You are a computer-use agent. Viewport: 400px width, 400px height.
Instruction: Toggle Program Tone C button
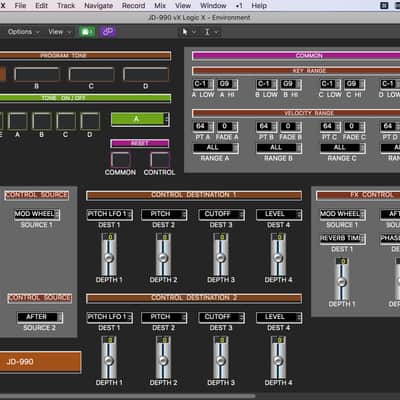(92, 74)
